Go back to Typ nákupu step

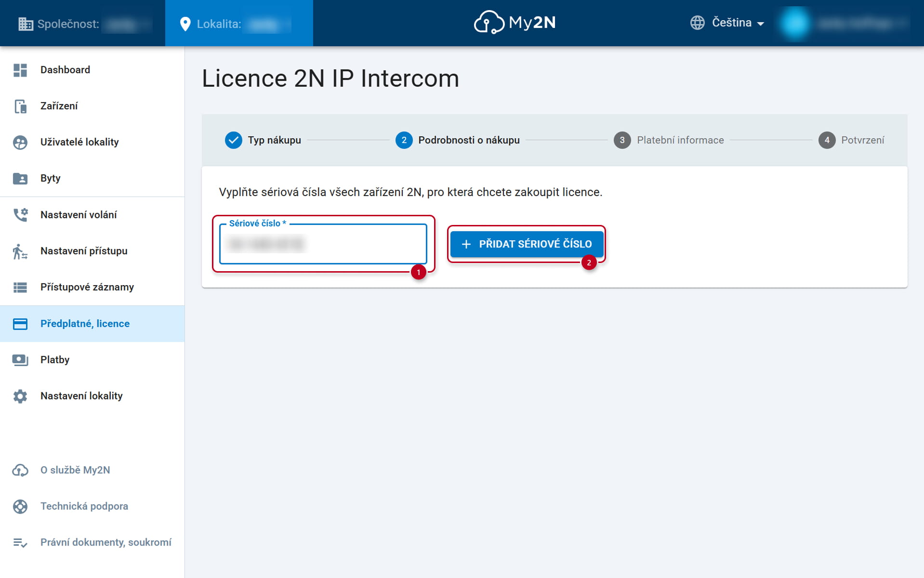click(x=263, y=140)
